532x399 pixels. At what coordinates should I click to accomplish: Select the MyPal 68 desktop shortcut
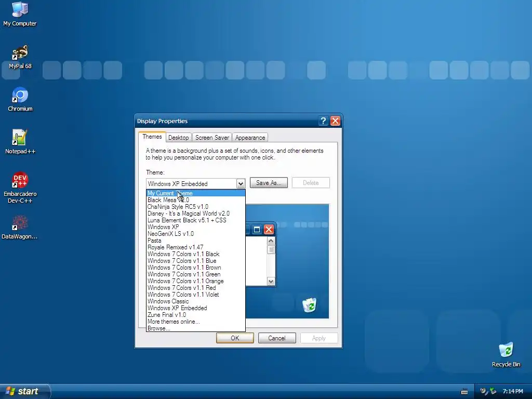pos(20,57)
